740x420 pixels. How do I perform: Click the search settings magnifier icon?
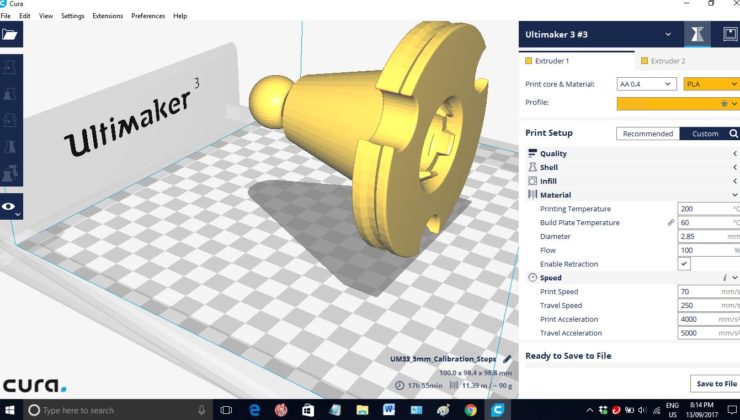click(x=733, y=134)
